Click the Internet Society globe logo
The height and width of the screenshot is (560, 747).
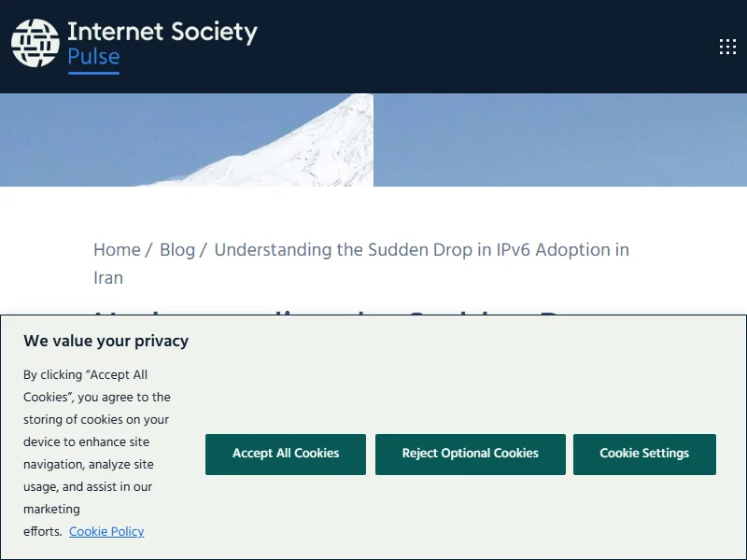point(35,44)
